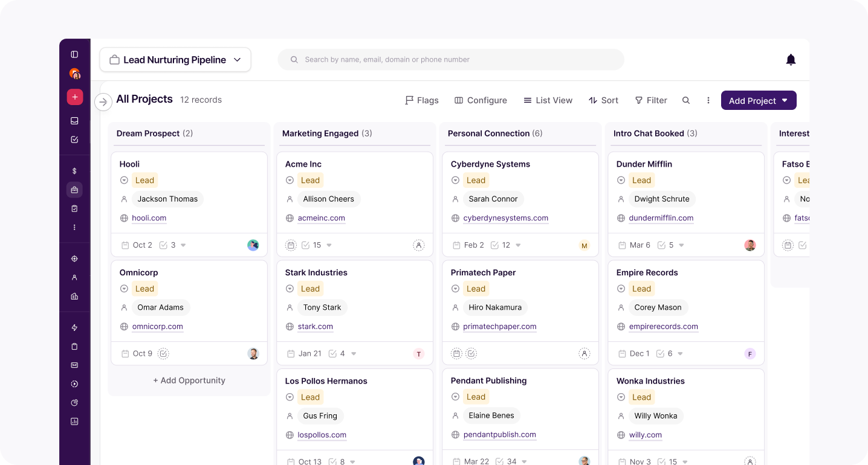The width and height of the screenshot is (868, 465).
Task: Click the Personal Connection column header
Action: coord(495,133)
